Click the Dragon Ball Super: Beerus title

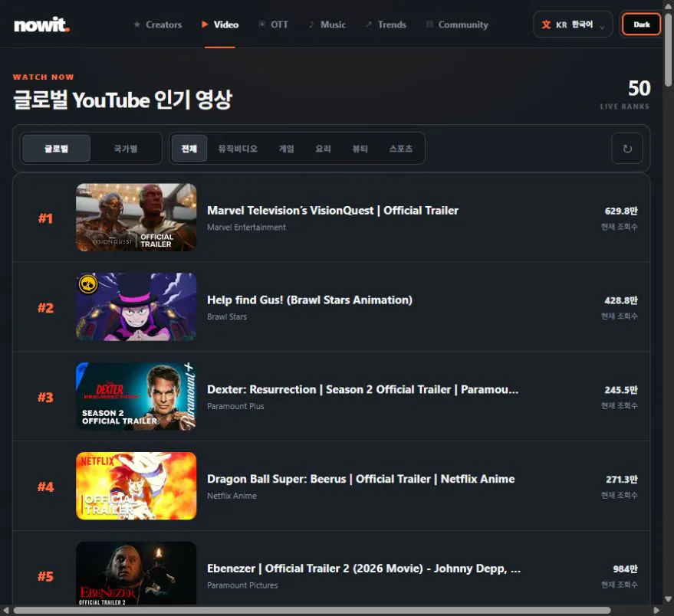360,479
